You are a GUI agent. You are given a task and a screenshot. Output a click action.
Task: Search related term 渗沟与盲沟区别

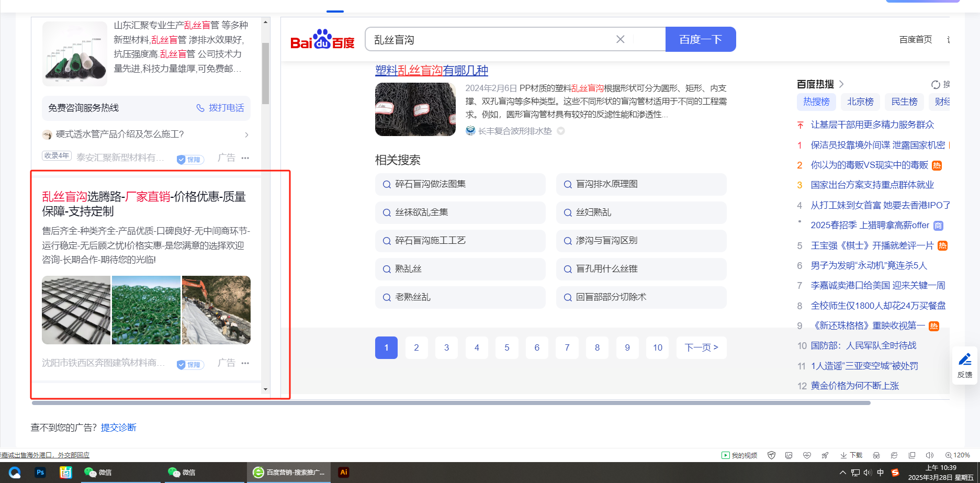point(641,241)
